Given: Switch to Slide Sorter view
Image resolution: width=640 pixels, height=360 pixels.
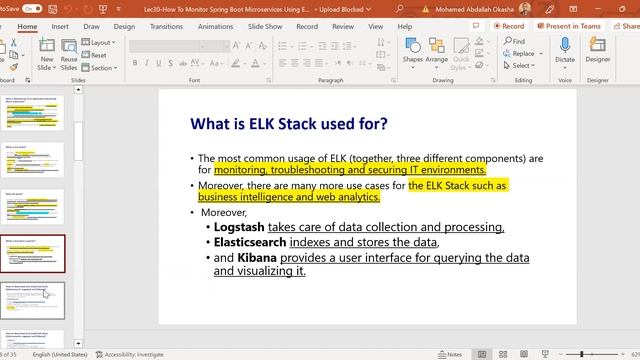Looking at the screenshot, I should pyautogui.click(x=503, y=354).
